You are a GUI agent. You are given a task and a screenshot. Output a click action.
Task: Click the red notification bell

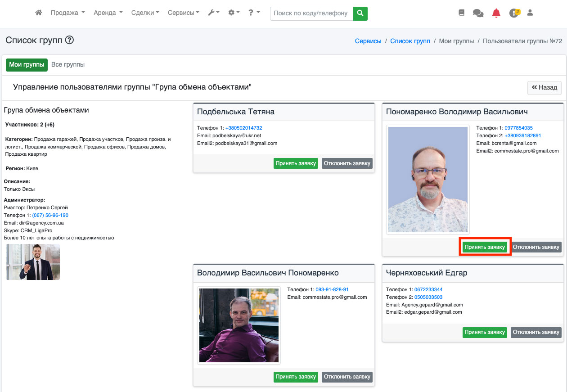click(x=496, y=13)
